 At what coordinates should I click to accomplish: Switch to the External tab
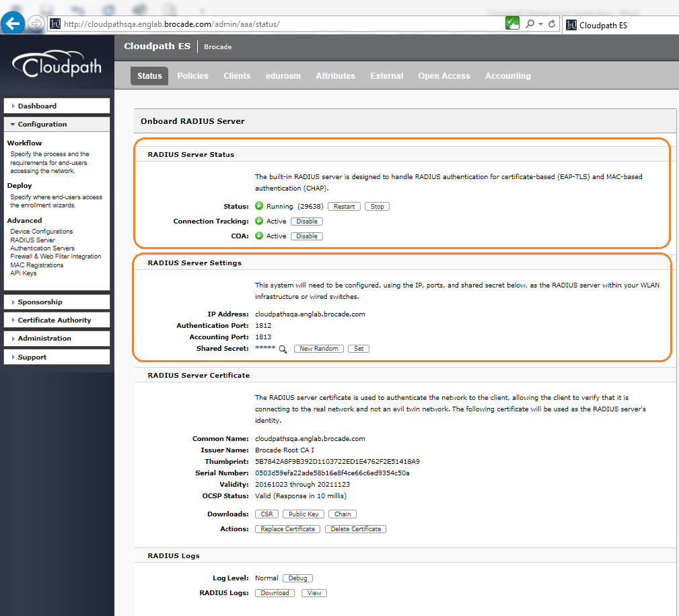click(x=387, y=76)
